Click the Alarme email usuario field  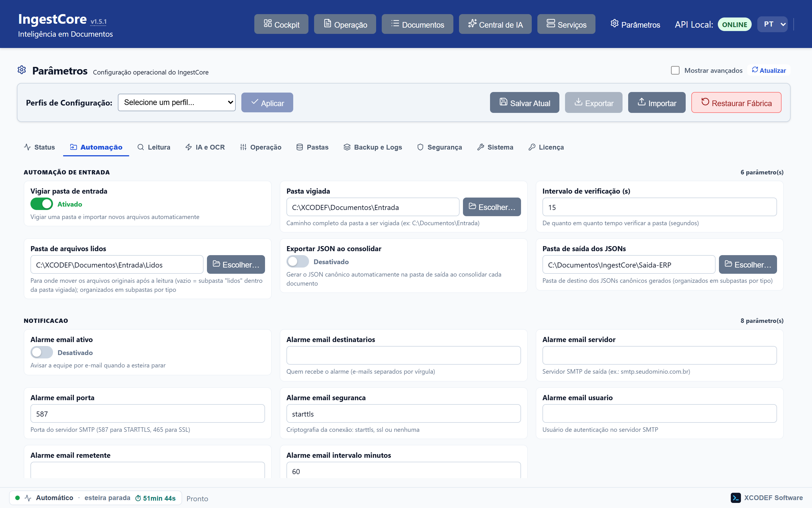[660, 413]
